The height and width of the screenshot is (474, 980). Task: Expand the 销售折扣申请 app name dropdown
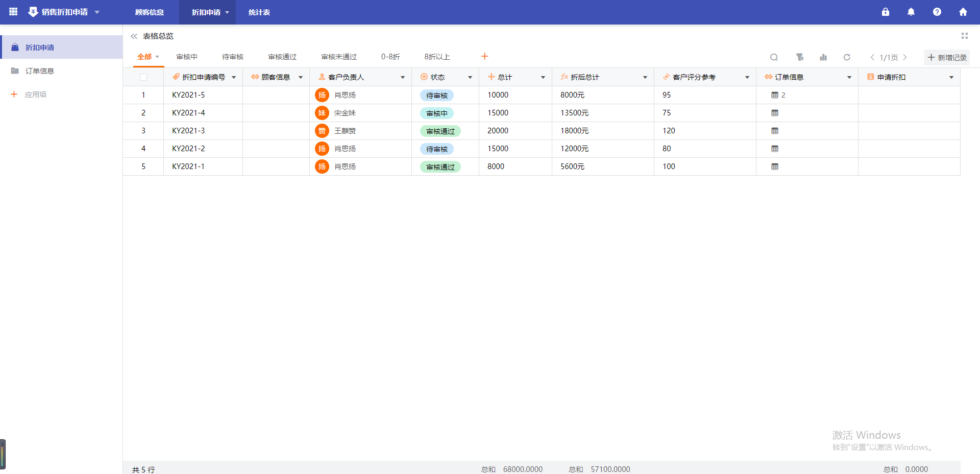[x=97, y=12]
